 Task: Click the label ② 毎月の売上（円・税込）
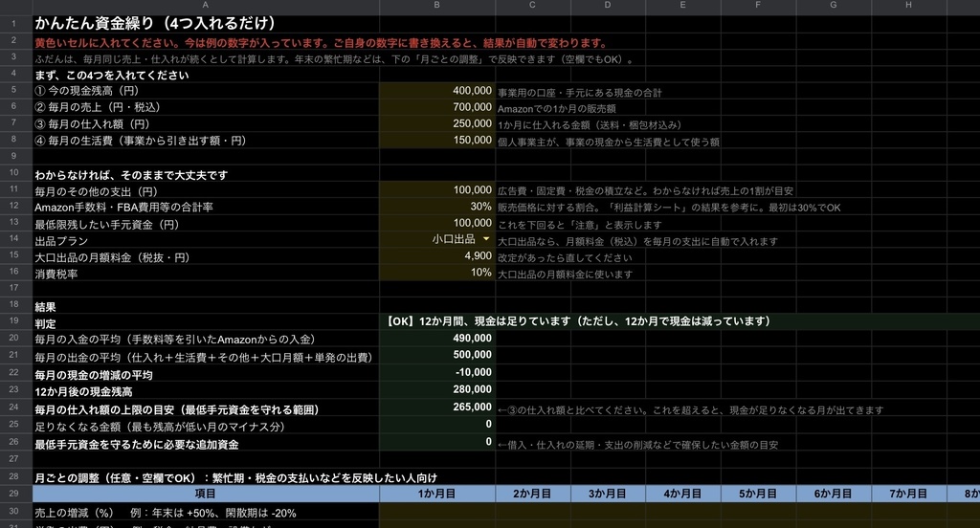tap(98, 107)
